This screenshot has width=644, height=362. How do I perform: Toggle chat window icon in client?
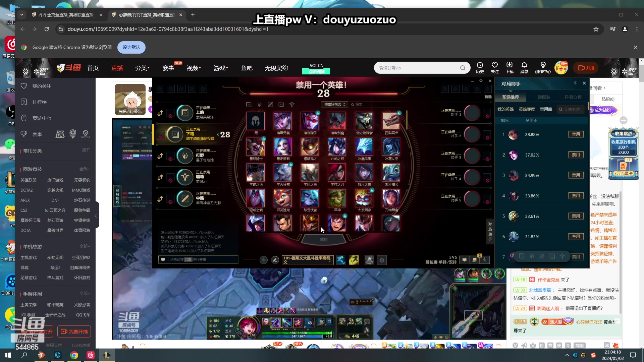pyautogui.click(x=465, y=260)
